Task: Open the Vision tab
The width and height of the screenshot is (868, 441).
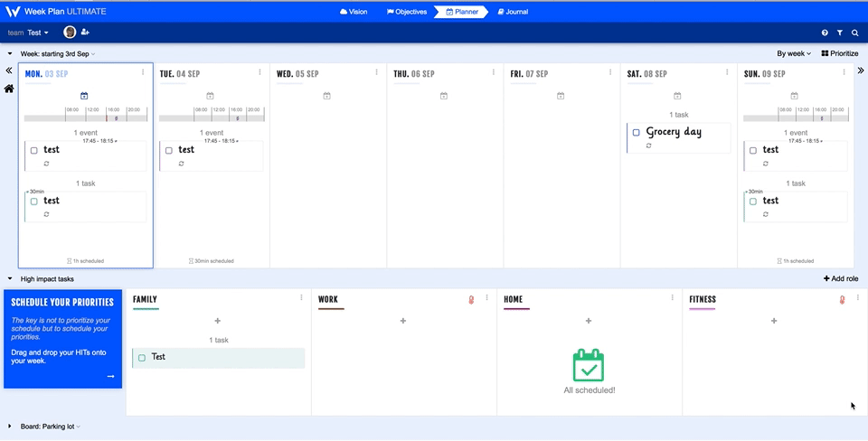Action: 354,12
